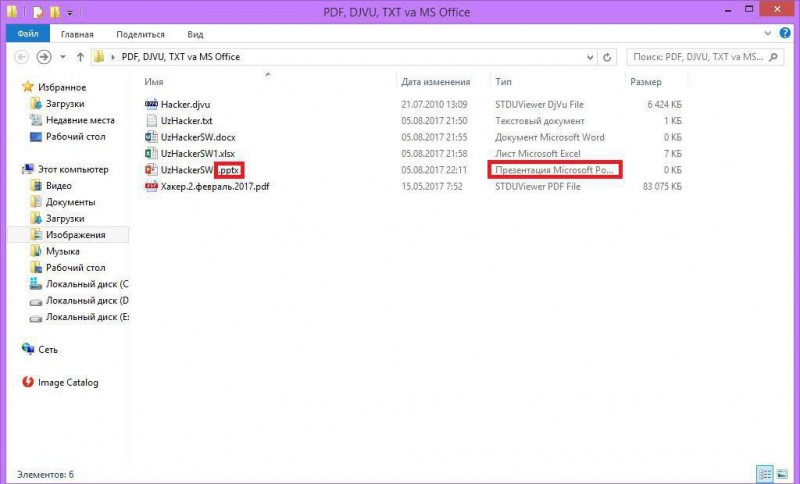The width and height of the screenshot is (800, 484).
Task: Click the folder icon in title bar
Action: tap(12, 11)
